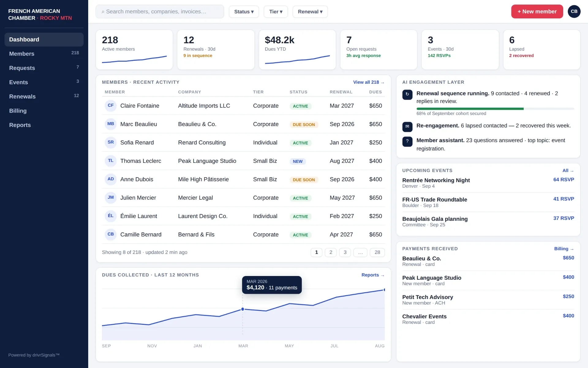Image resolution: width=588 pixels, height=368 pixels.
Task: Click Altitude Imports LLC company cell
Action: [x=204, y=106]
